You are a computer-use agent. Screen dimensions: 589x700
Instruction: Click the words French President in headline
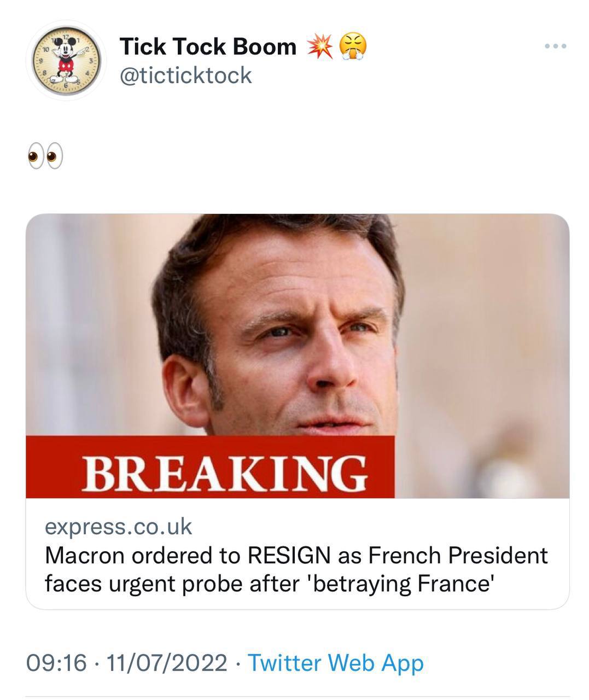[458, 556]
